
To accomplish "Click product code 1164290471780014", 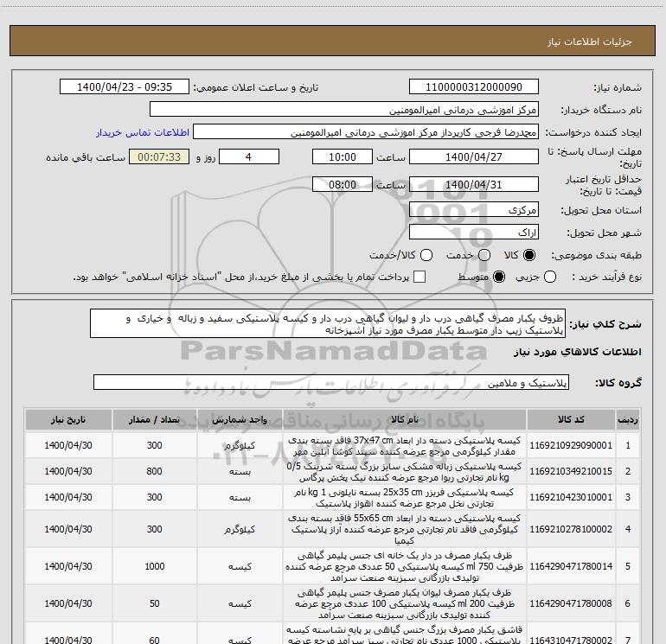I will click(571, 566).
